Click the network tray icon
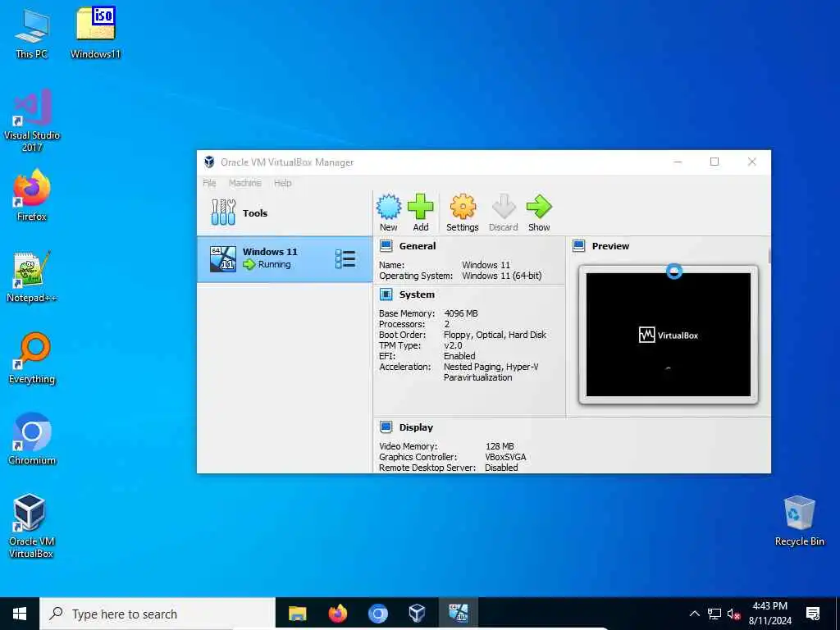Image resolution: width=840 pixels, height=630 pixels. 714,614
